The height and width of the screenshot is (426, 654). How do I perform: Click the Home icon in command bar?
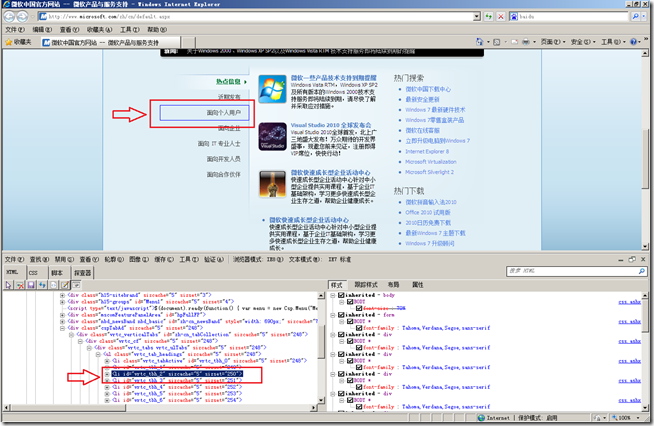point(480,42)
